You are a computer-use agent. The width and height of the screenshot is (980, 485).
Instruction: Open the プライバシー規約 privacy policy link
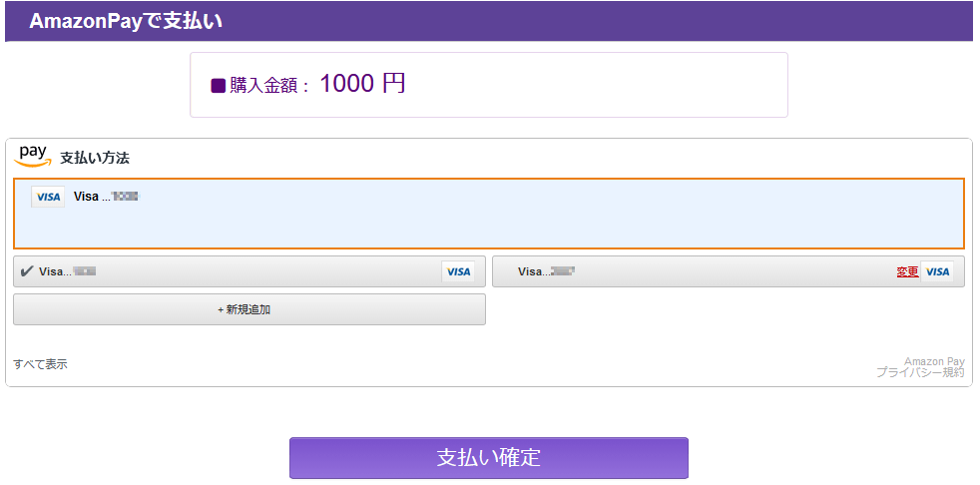tap(920, 372)
